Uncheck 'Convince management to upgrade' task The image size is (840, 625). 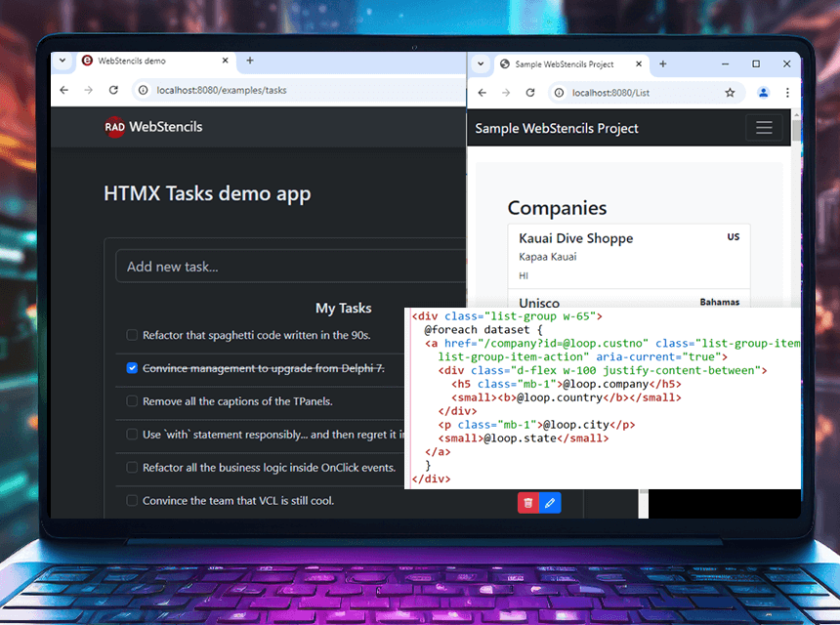click(x=132, y=368)
